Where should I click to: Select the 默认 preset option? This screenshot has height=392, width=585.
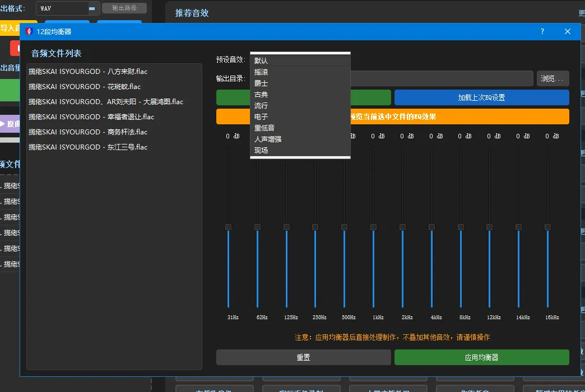pos(300,60)
